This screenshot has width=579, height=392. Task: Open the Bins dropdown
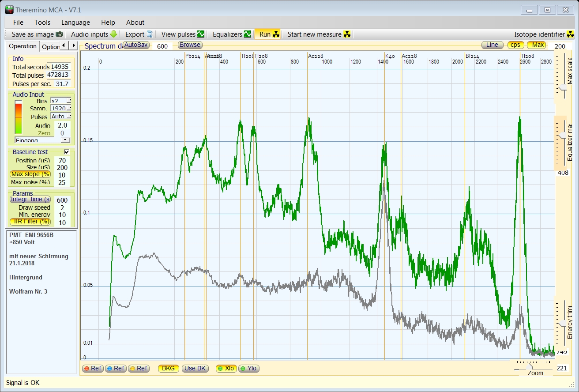pyautogui.click(x=61, y=101)
